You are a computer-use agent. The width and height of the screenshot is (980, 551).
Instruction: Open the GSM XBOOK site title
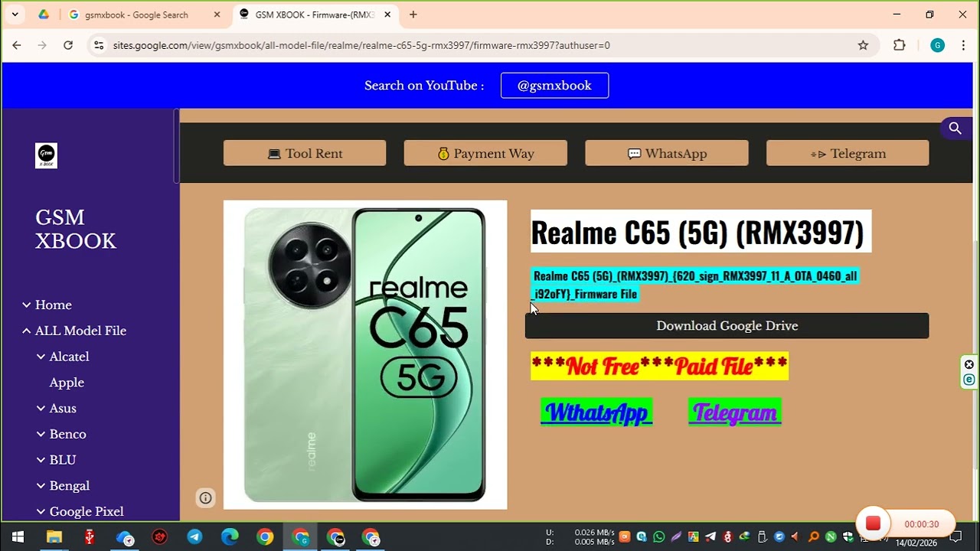point(76,230)
